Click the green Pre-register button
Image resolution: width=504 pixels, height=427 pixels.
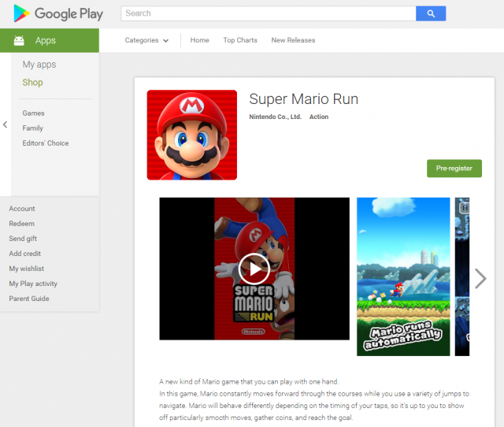(x=454, y=168)
